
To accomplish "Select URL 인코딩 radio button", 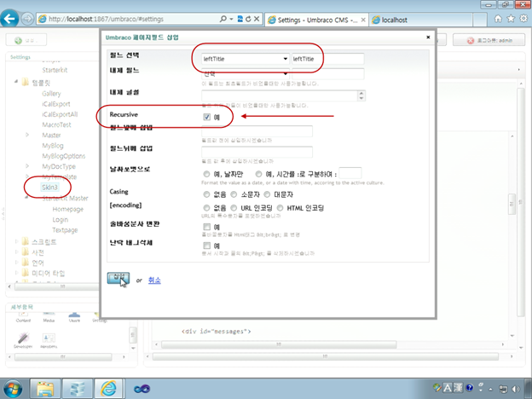I will click(234, 208).
